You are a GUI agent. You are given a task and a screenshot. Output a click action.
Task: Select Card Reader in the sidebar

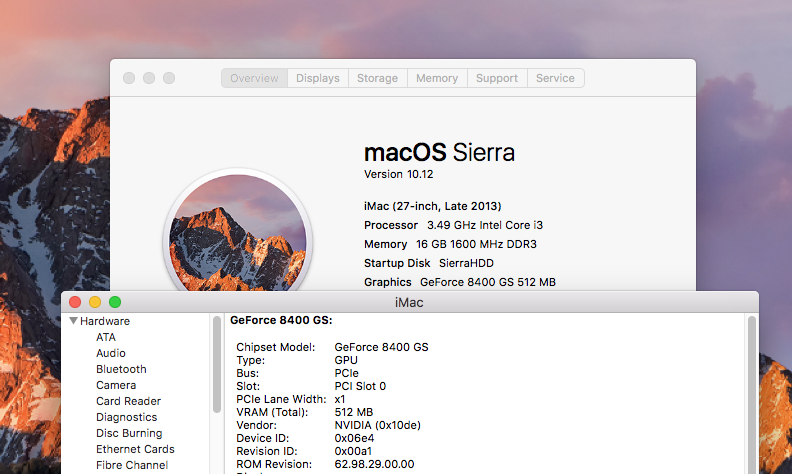click(x=128, y=401)
